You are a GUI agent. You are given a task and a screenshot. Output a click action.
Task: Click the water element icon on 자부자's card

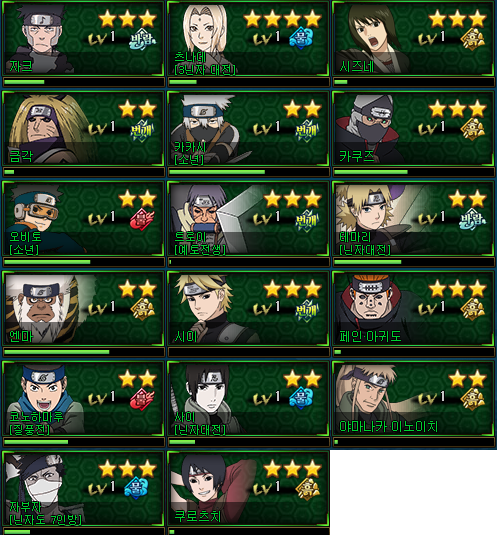tap(136, 488)
